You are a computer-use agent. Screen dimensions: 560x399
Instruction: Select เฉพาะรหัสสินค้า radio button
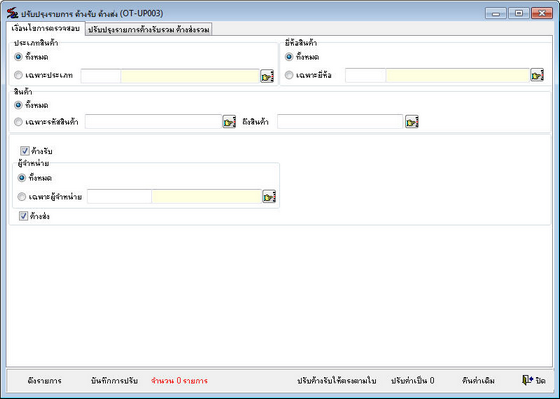coord(18,122)
